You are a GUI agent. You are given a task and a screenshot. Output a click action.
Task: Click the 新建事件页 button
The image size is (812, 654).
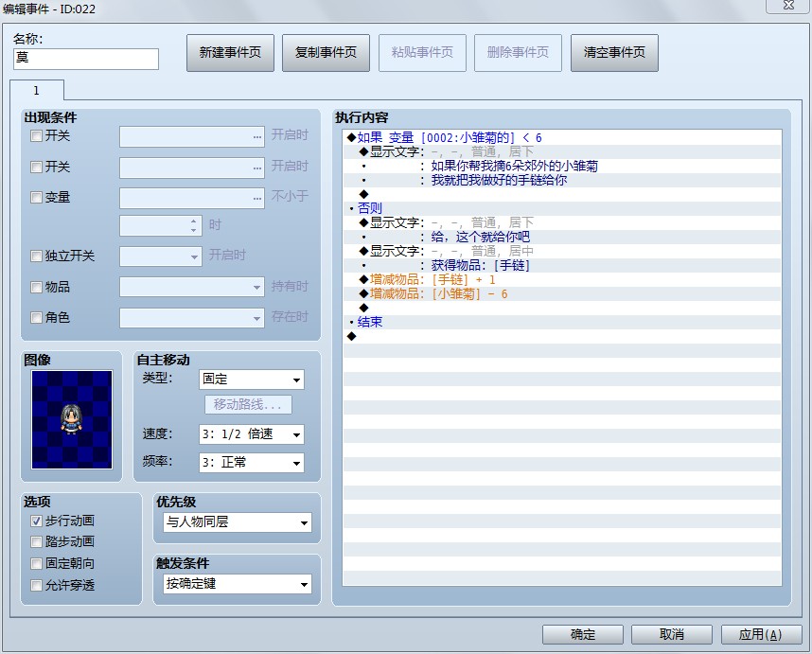(x=230, y=53)
